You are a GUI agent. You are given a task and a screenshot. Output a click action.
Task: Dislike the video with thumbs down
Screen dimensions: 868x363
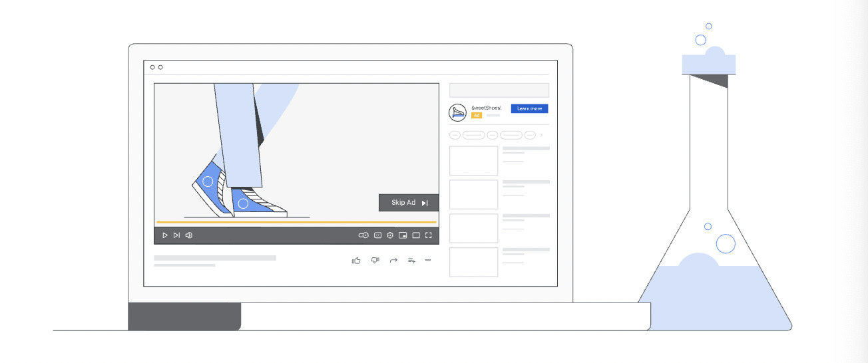coord(375,260)
